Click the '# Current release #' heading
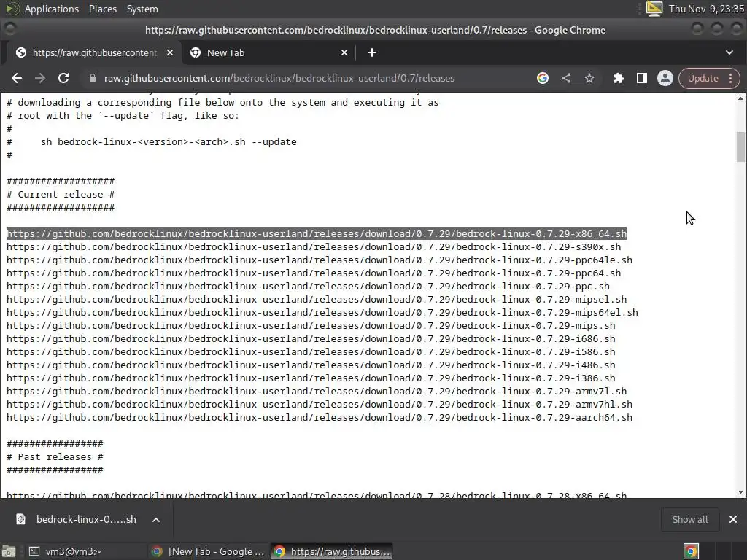 click(61, 194)
